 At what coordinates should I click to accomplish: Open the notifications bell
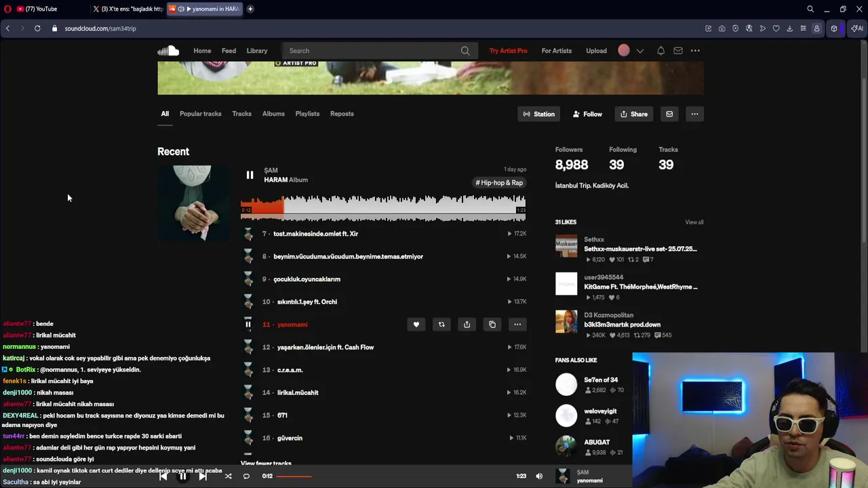click(660, 51)
